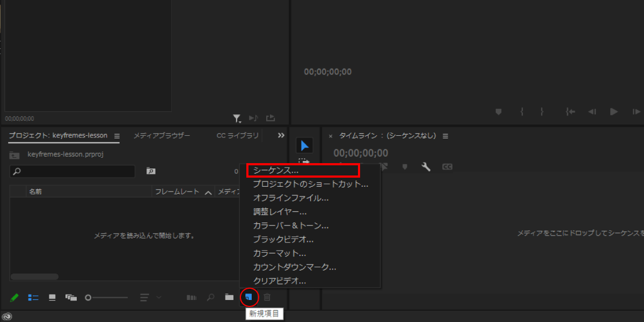Click the Find magnifier icon in panel footer
644x322 pixels.
click(211, 297)
